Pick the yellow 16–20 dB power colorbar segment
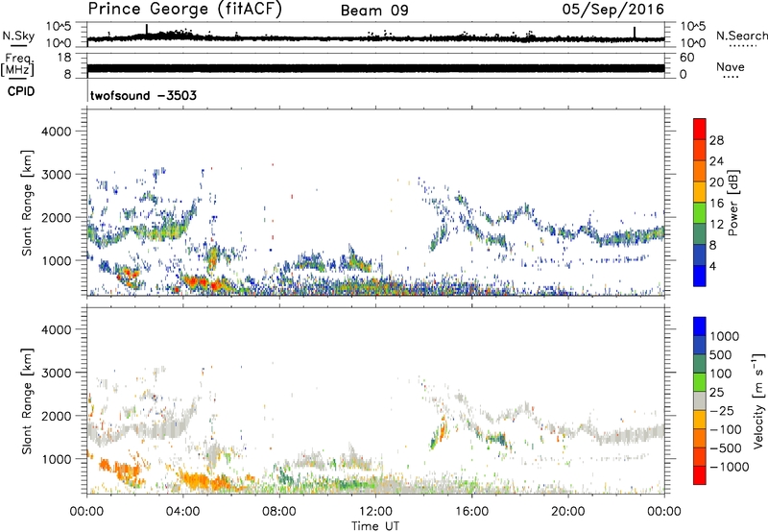 click(x=700, y=192)
